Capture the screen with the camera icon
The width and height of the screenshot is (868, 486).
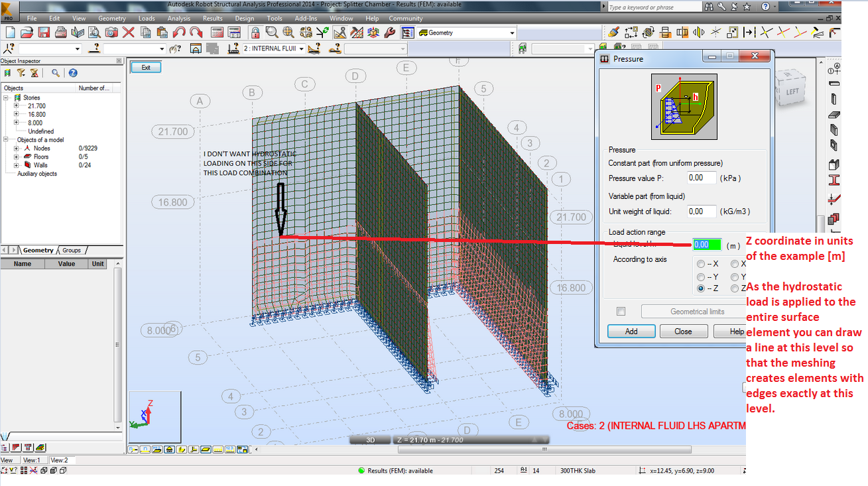pos(111,32)
